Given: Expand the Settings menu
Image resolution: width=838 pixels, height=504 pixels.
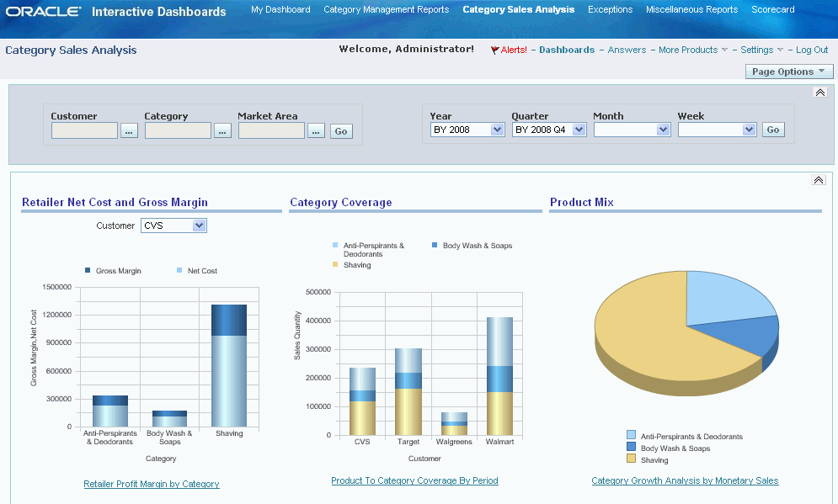Looking at the screenshot, I should 761,50.
